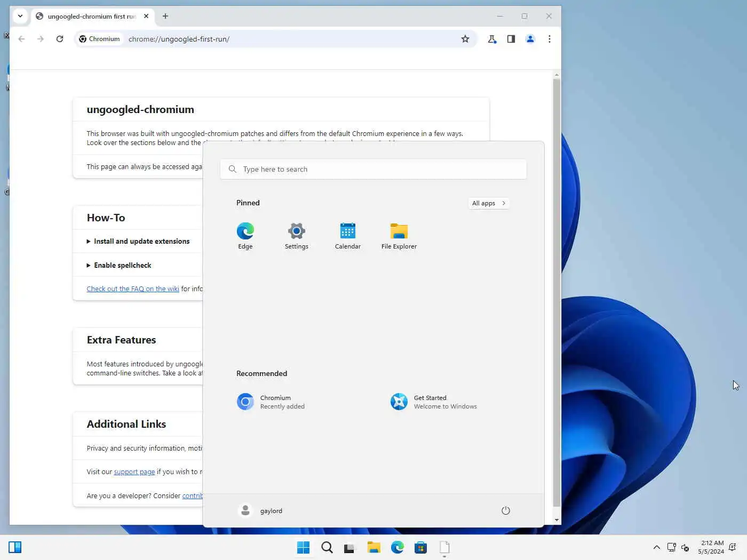Open network icon in system tray
The width and height of the screenshot is (747, 560).
[x=672, y=547]
